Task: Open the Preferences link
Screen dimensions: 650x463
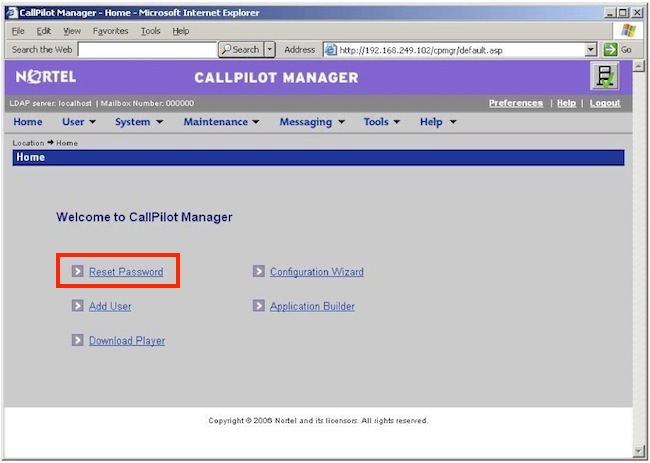Action: (x=516, y=103)
